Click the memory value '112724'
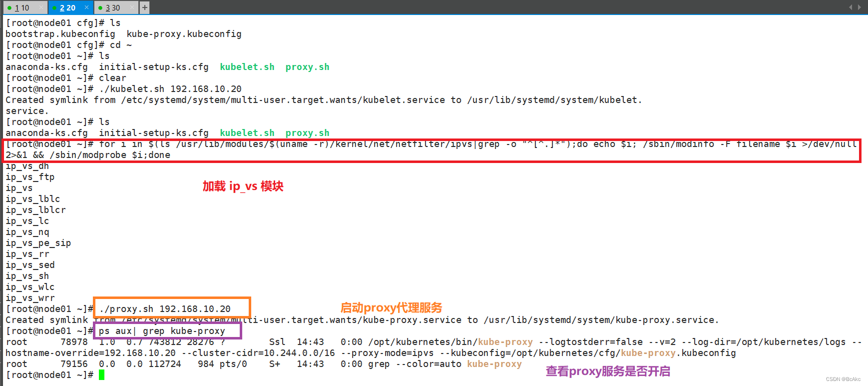 click(165, 364)
